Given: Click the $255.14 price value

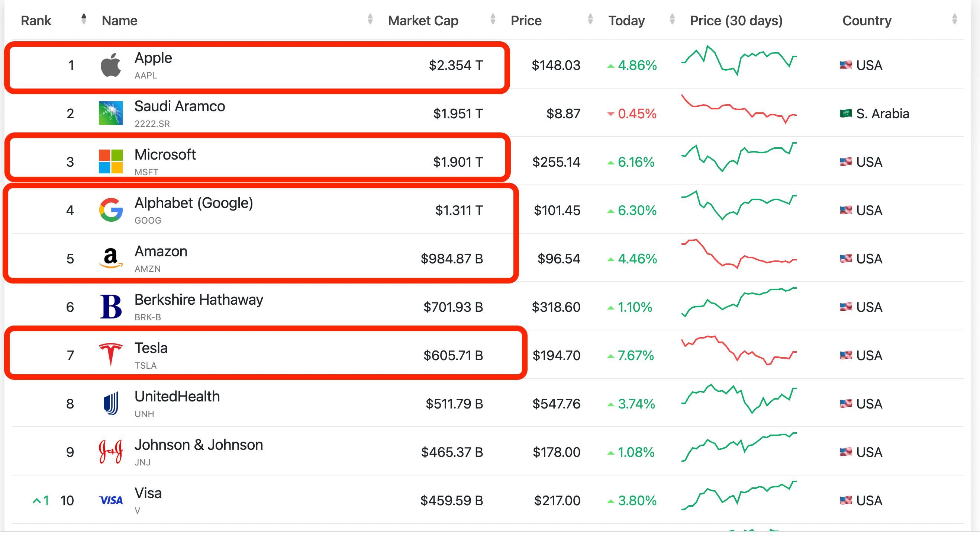Looking at the screenshot, I should coord(556,162).
